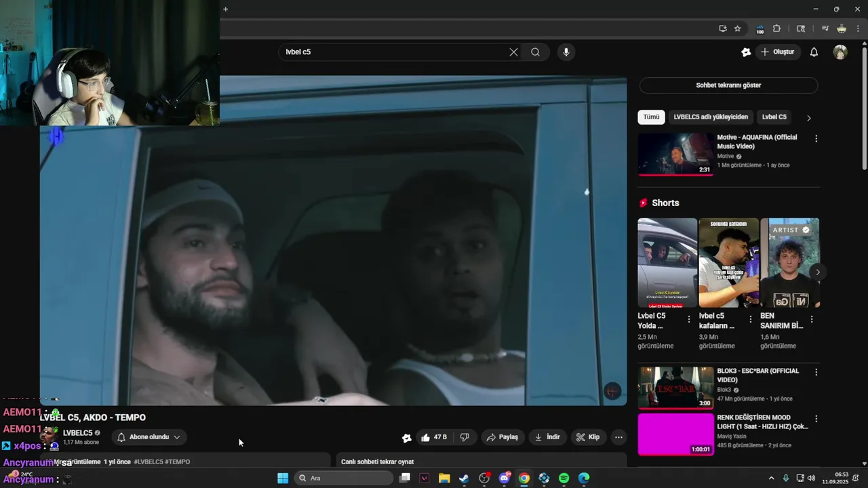Open options menu for RENK DEĞİŞTİREN MOOD LIGHT
868x488 pixels.
[816, 419]
